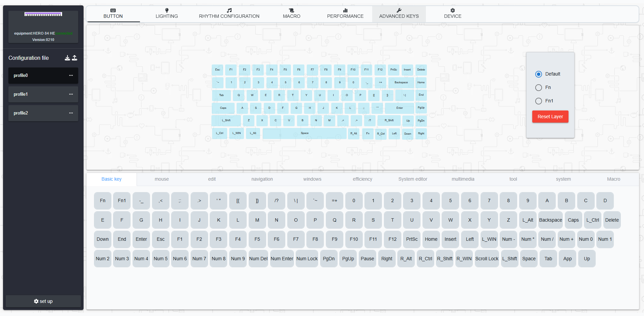Click the export configuration upload icon
This screenshot has height=316, width=644.
(75, 58)
